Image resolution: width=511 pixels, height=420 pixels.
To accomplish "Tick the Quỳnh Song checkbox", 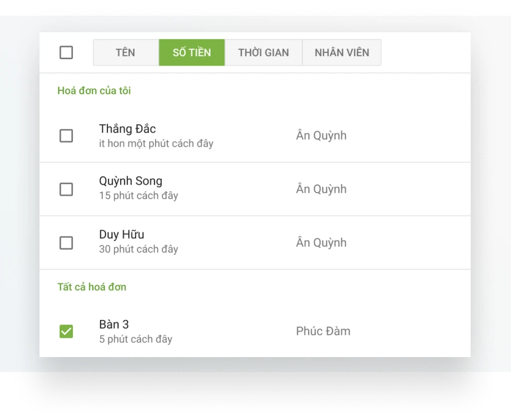I will (66, 189).
